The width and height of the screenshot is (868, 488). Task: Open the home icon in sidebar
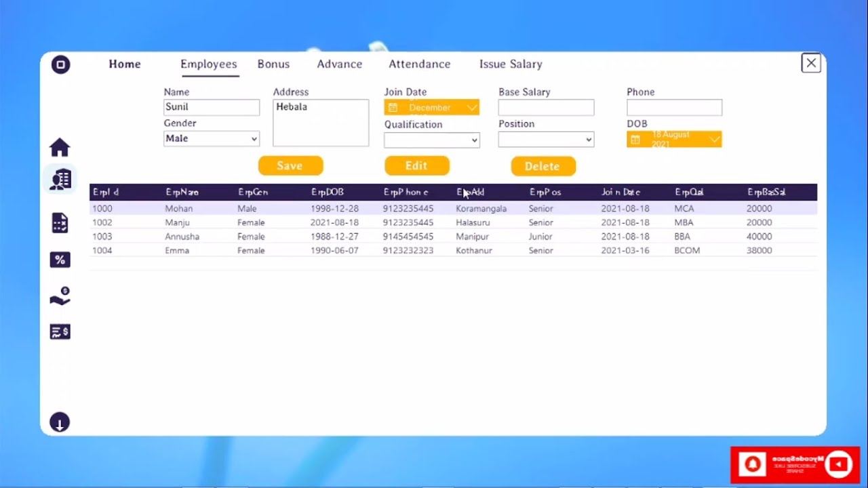click(60, 147)
